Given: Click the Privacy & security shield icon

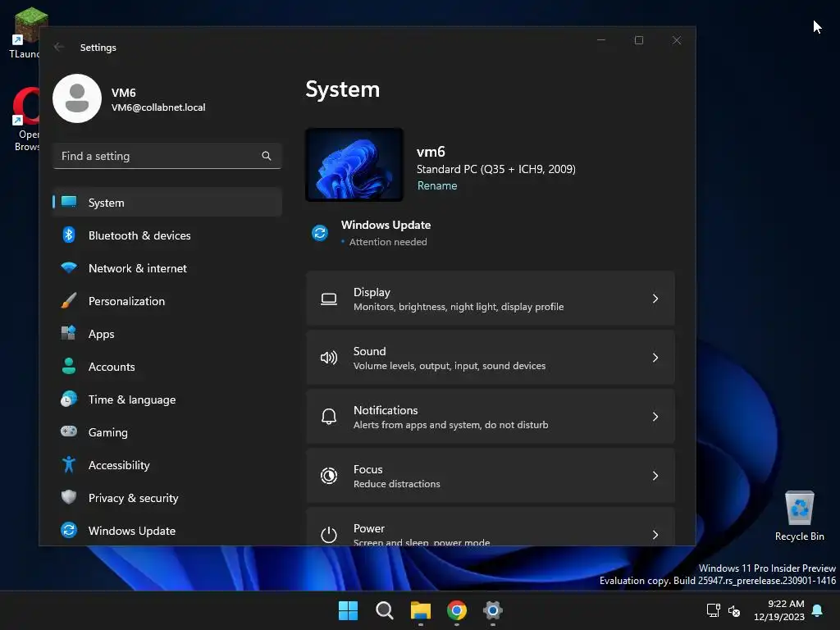Looking at the screenshot, I should coord(69,497).
